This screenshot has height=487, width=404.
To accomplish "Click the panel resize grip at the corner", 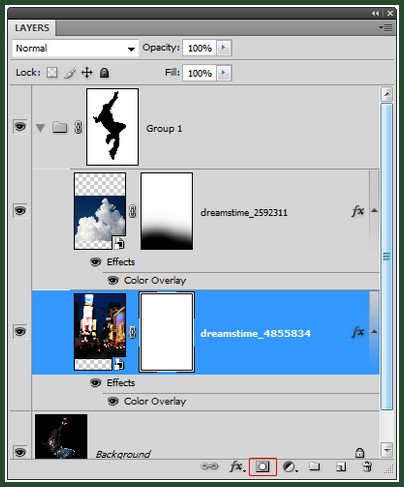I will click(x=388, y=469).
